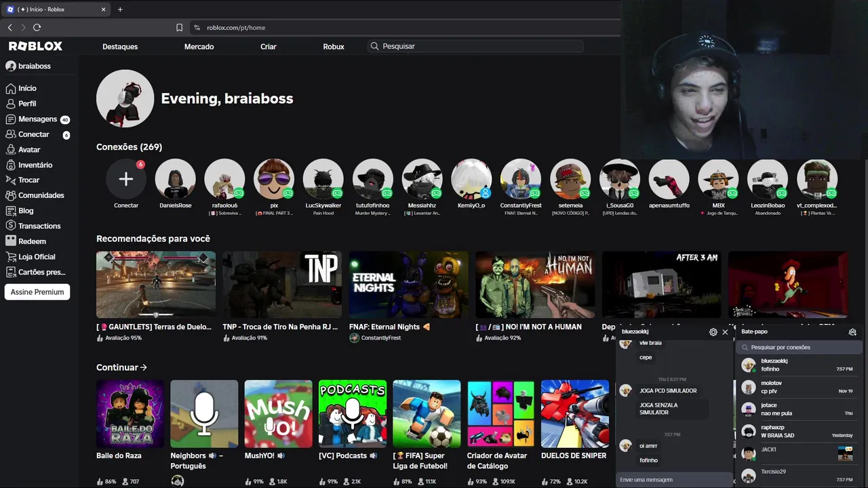Viewport: 868px width, 488px height.
Task: Open setemeia connection avatar
Action: 570,179
